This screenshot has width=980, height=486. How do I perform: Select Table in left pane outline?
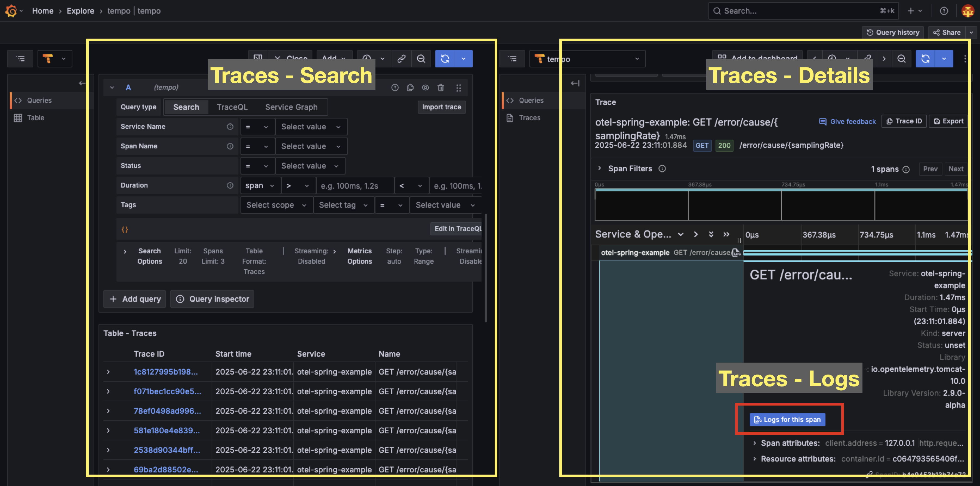pyautogui.click(x=35, y=118)
